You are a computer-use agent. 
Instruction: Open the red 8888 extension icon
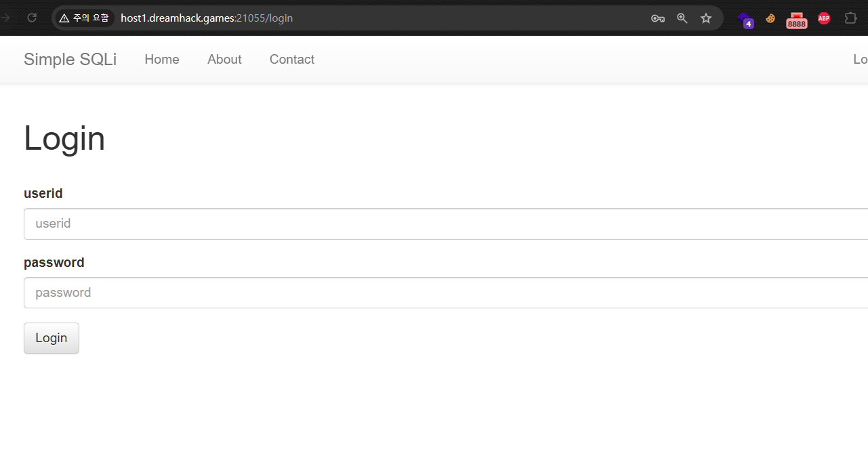point(797,20)
